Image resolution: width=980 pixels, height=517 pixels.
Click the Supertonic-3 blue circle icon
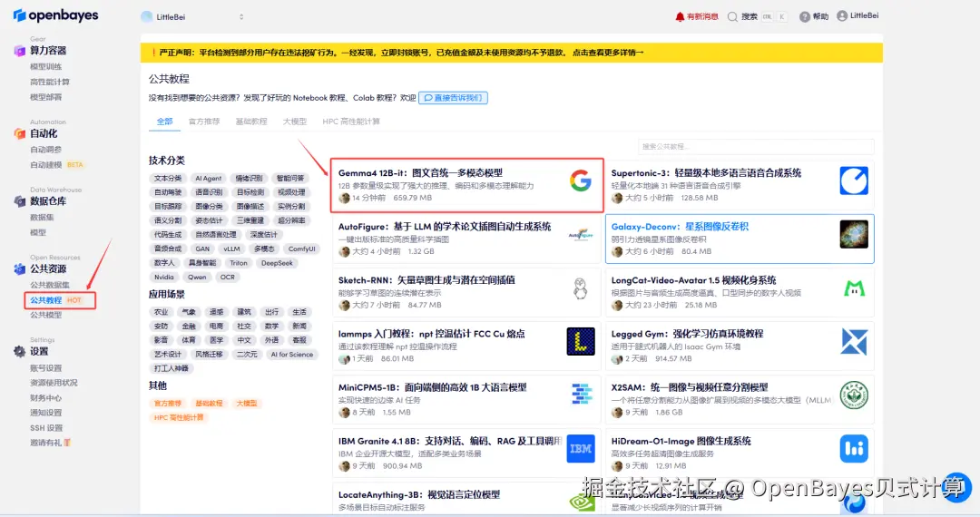pyautogui.click(x=854, y=181)
